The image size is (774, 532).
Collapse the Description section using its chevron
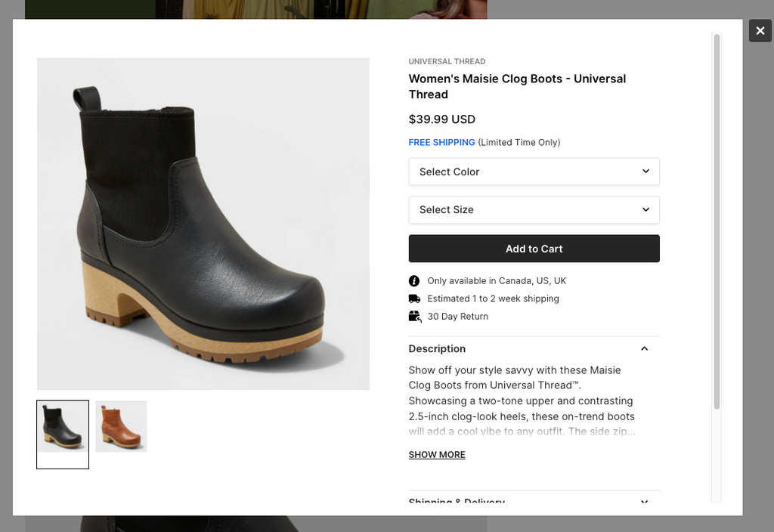pyautogui.click(x=644, y=349)
